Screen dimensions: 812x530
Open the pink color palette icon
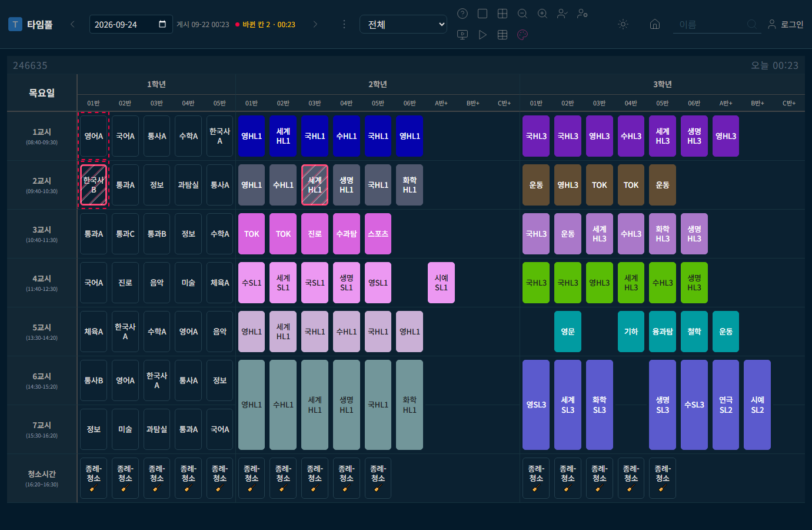[523, 35]
